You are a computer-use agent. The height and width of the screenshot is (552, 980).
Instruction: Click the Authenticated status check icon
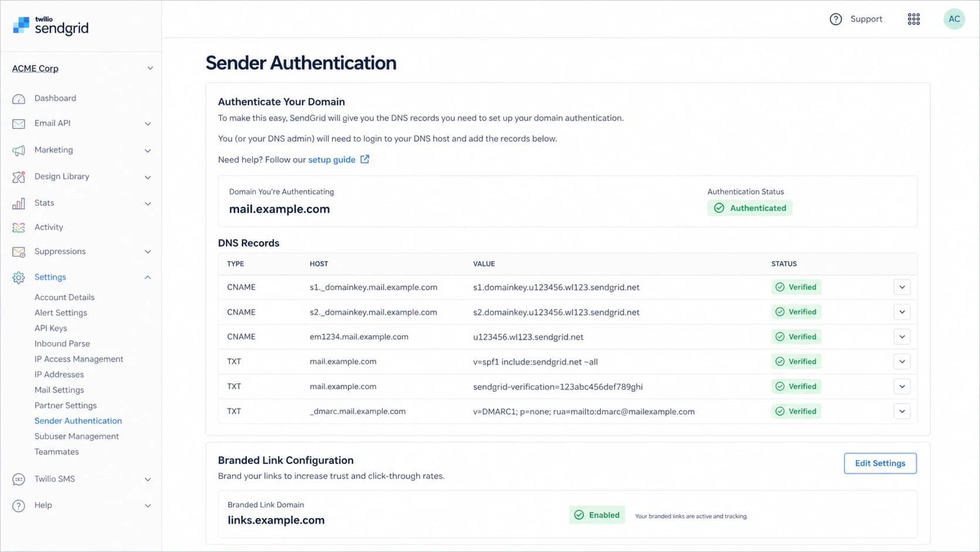click(719, 208)
